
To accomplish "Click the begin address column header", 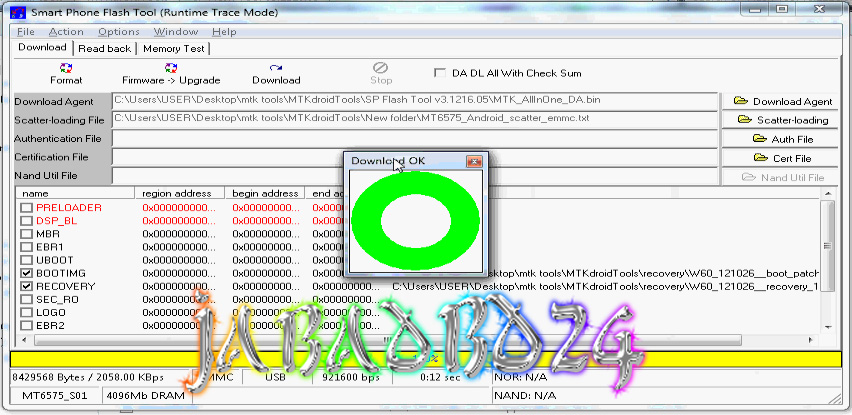I will (265, 193).
